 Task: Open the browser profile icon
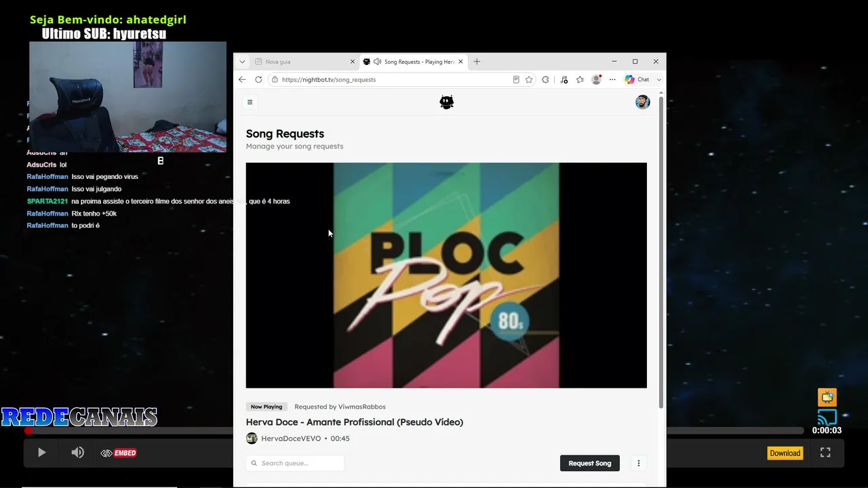point(596,79)
